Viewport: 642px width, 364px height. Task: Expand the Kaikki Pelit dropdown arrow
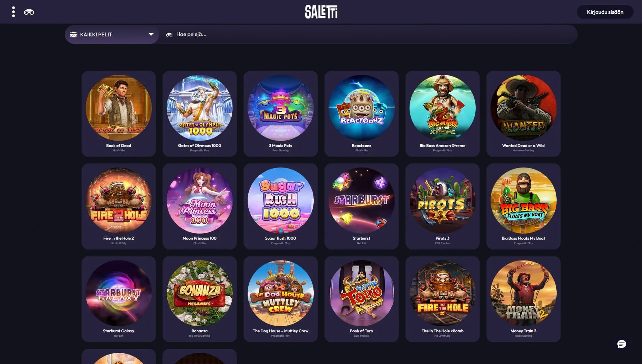tap(151, 34)
